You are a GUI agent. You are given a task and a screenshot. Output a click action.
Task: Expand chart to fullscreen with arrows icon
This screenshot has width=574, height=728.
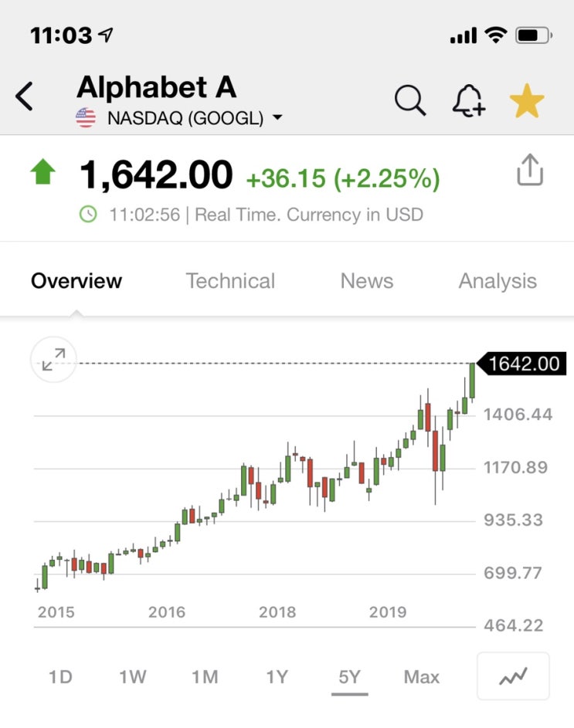[53, 359]
